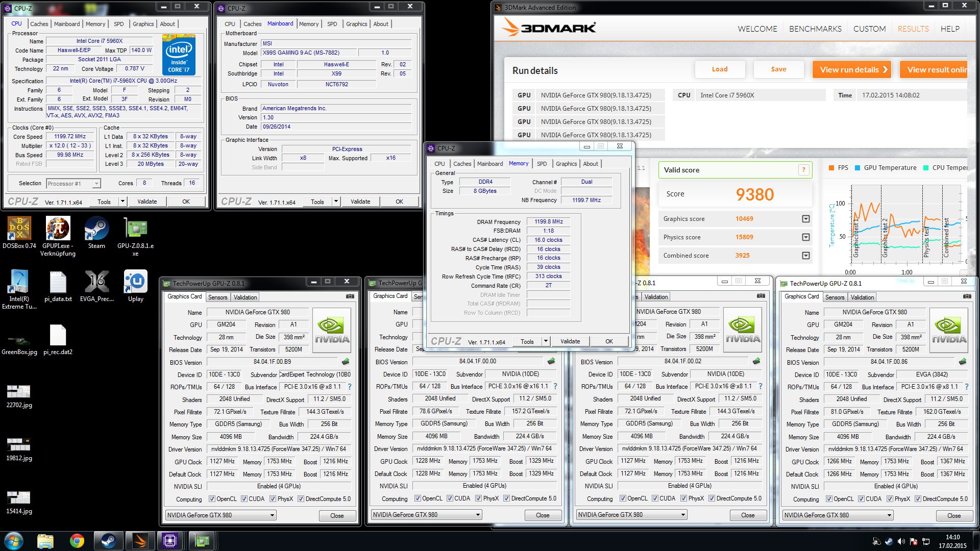980x551 pixels.
Task: Open 22702.jpg image on desktop
Action: tap(19, 395)
